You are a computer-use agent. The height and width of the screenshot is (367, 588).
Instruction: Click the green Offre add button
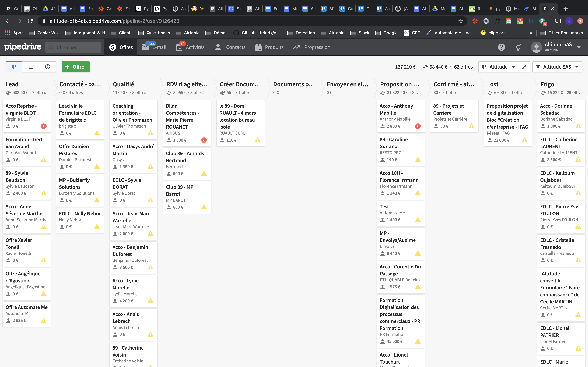coord(75,67)
